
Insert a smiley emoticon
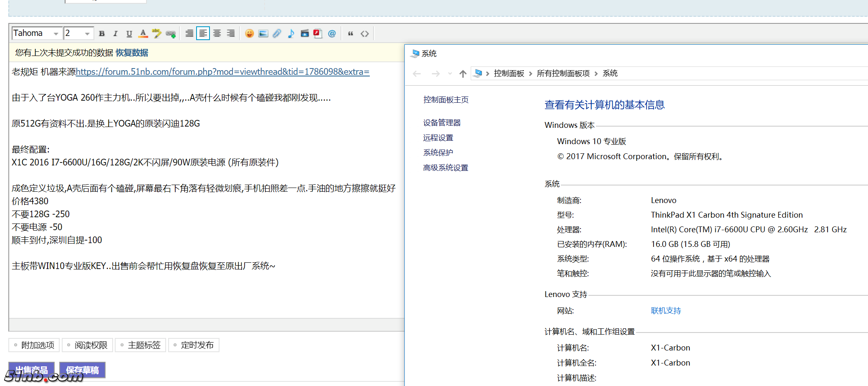pos(249,33)
